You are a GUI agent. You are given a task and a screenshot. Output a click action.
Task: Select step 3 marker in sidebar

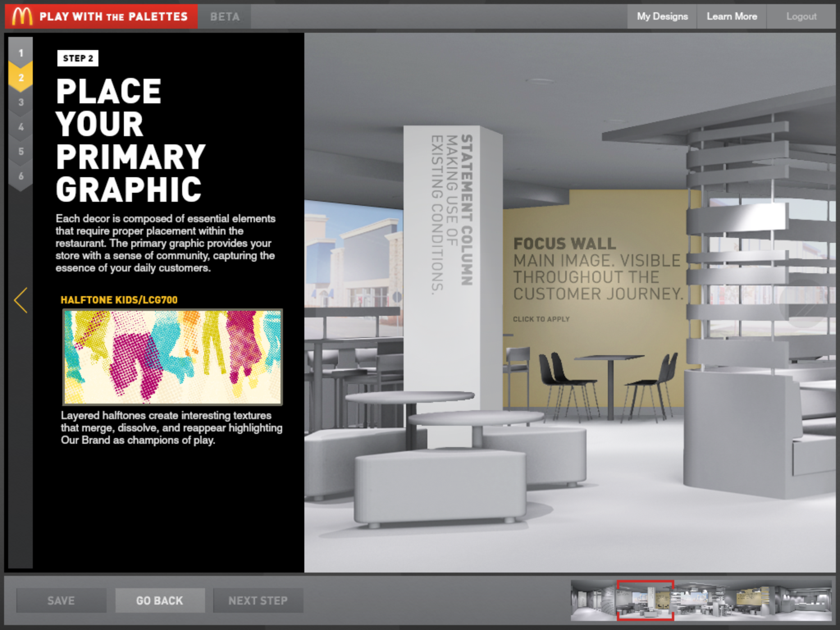point(21,102)
